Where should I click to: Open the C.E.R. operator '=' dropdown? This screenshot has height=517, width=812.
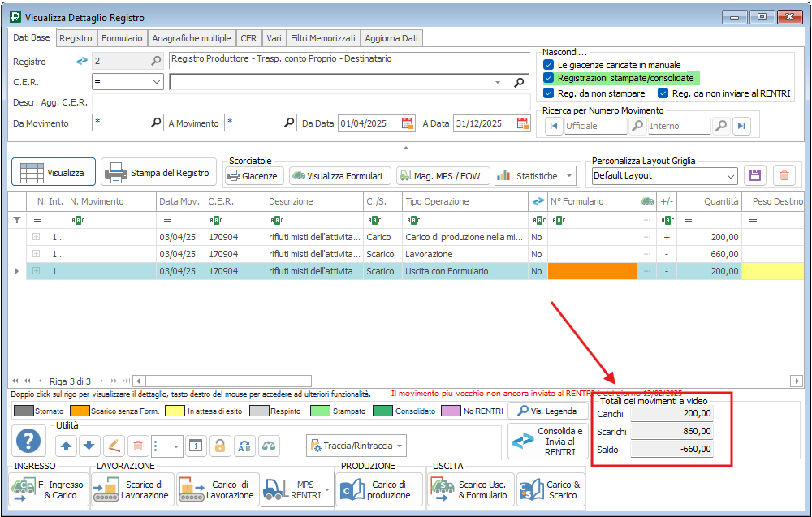(157, 82)
